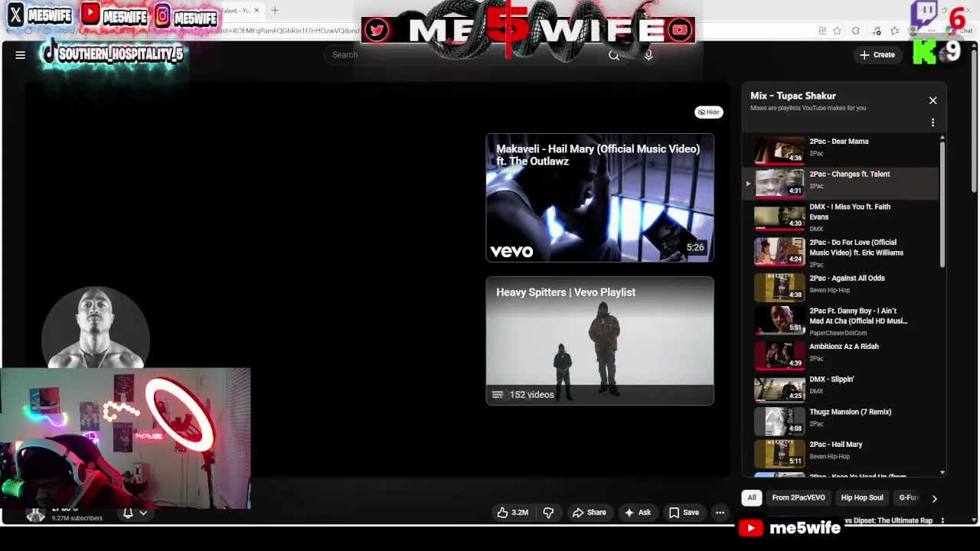The height and width of the screenshot is (551, 980).
Task: Open the browser media control icon
Action: click(x=875, y=31)
